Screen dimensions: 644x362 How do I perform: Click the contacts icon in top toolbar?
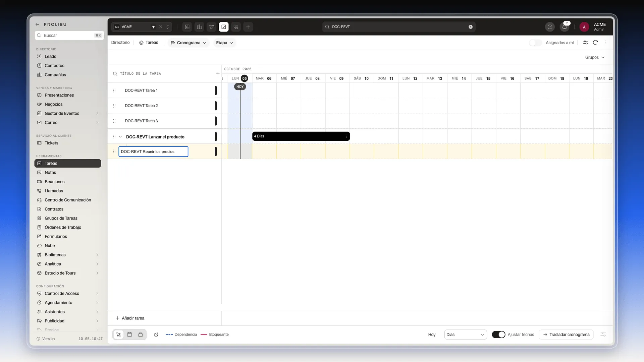pyautogui.click(x=187, y=27)
